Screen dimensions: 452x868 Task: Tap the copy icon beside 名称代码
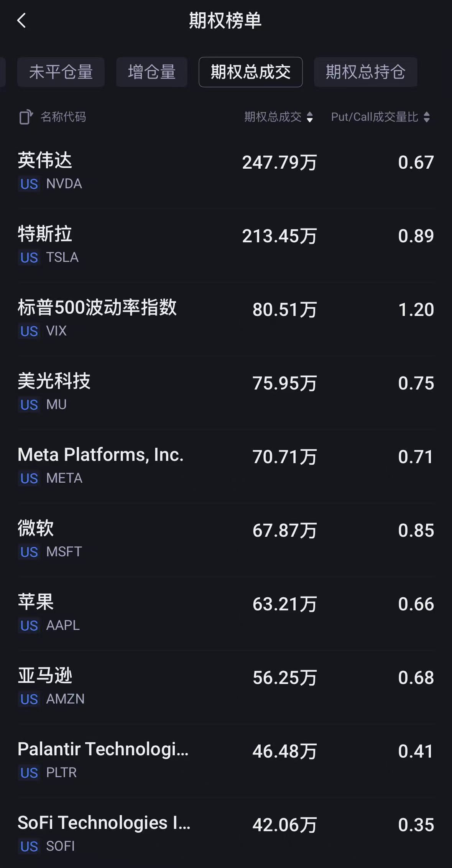(x=26, y=117)
